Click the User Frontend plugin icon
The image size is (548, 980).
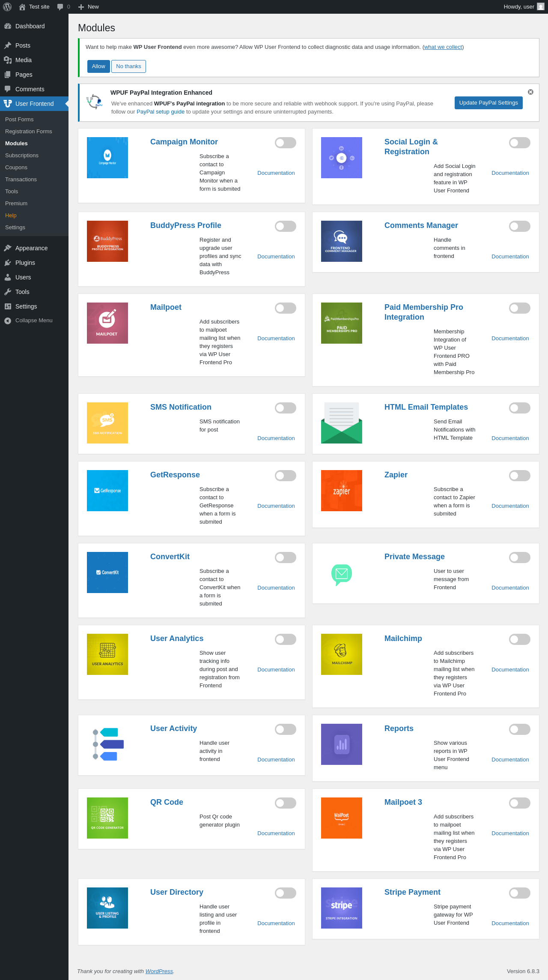(8, 104)
